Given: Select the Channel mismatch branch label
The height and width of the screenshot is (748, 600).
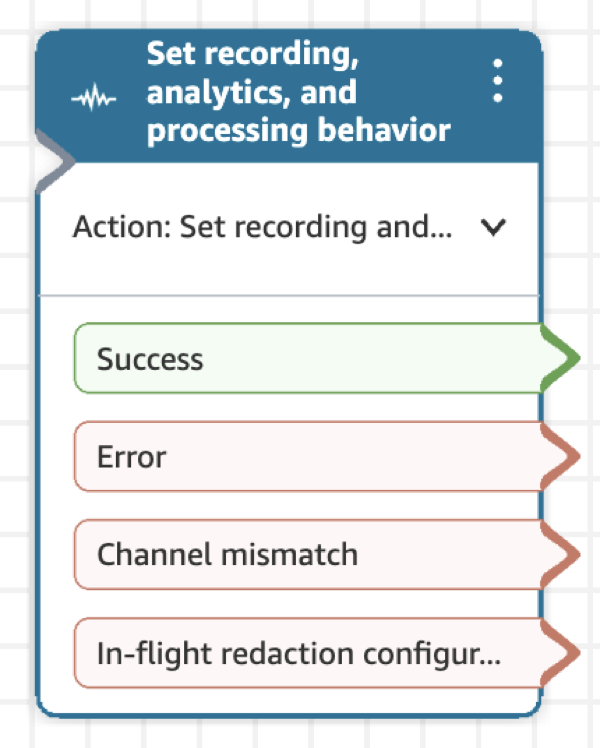Looking at the screenshot, I should point(227,554).
